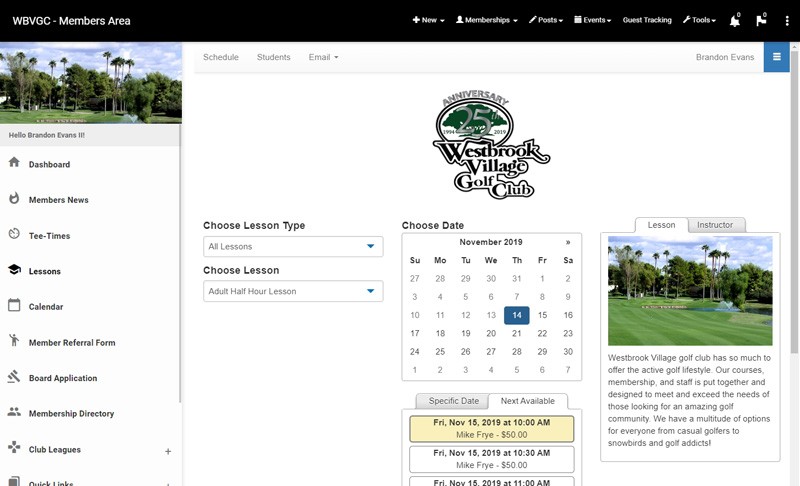Click the golf course lesson photo

[x=690, y=291]
